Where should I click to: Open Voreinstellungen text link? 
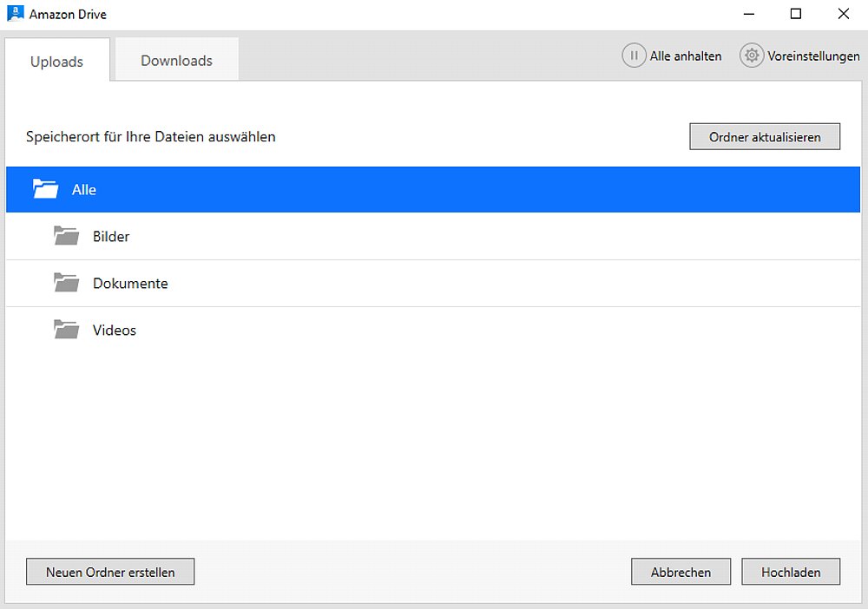point(813,56)
